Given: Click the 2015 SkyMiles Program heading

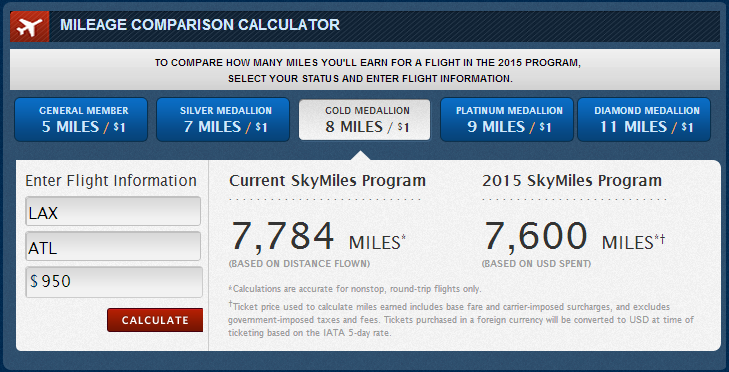Looking at the screenshot, I should [572, 180].
